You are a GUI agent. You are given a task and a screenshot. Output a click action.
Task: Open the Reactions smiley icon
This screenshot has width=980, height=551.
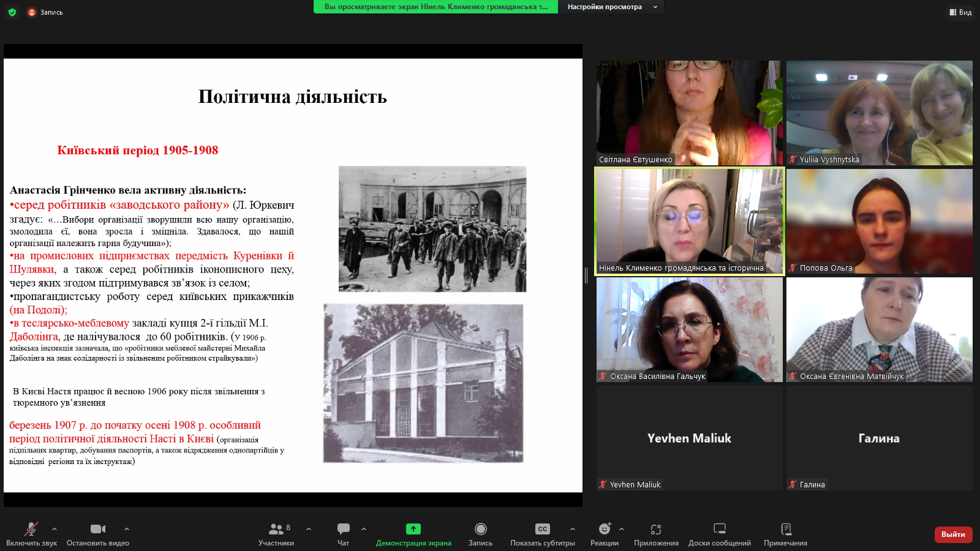coord(605,529)
